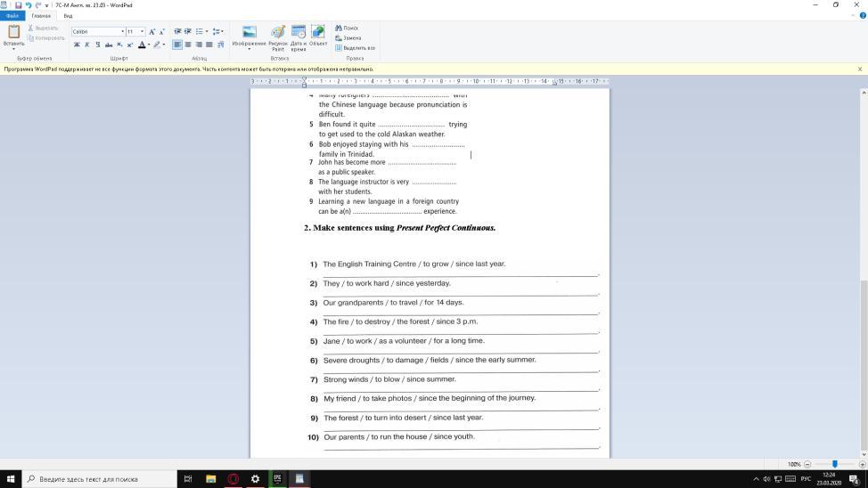The height and width of the screenshot is (488, 868).
Task: Enable center paragraph alignment
Action: tap(188, 45)
